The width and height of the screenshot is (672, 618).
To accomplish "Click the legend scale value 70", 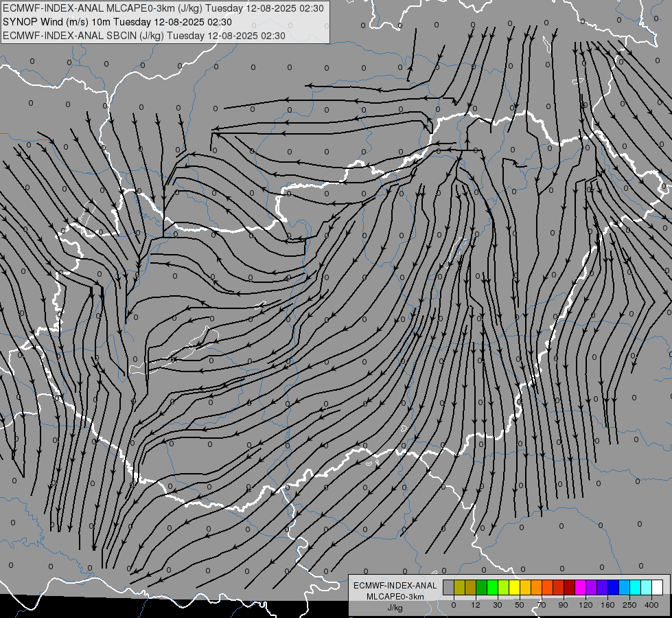I will [x=542, y=605].
